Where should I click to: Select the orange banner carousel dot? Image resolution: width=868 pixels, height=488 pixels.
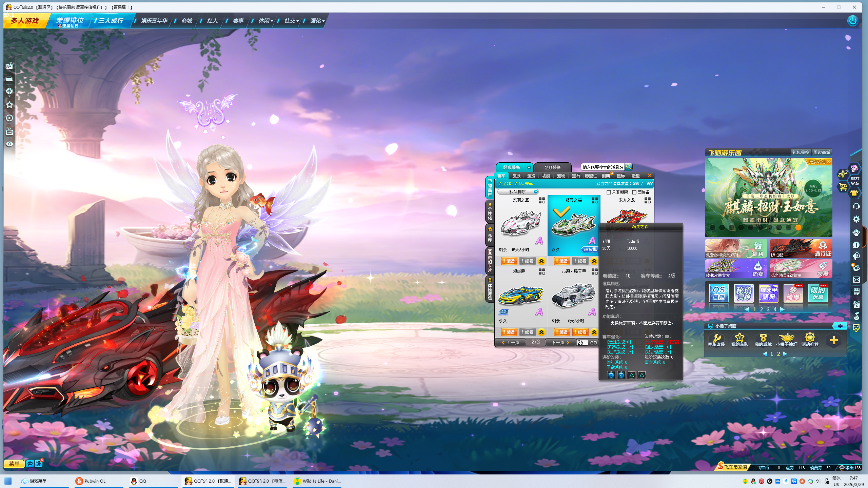pyautogui.click(x=798, y=228)
